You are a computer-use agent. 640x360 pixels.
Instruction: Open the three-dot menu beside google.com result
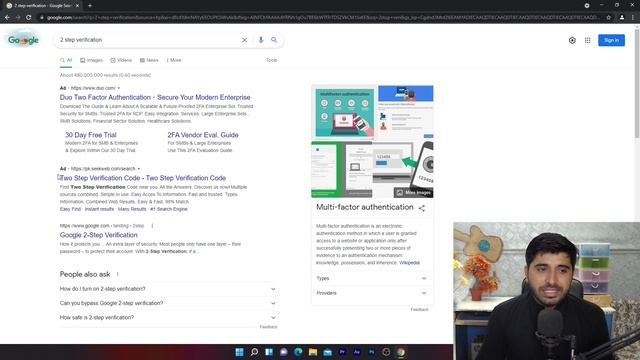point(152,225)
